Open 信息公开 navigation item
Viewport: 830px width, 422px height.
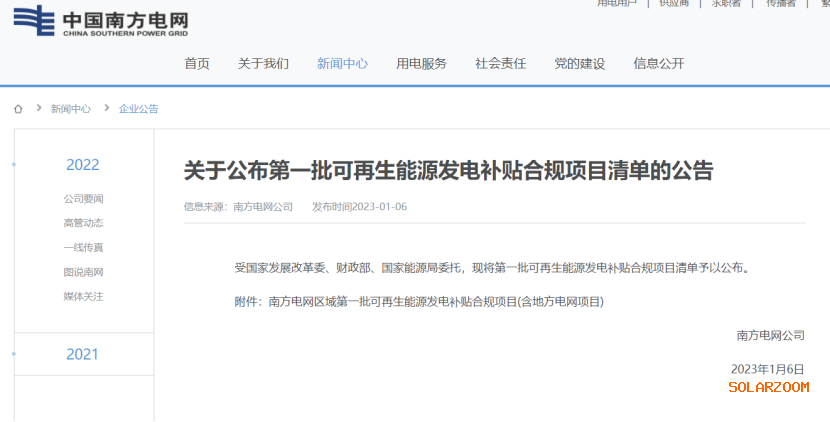(658, 63)
